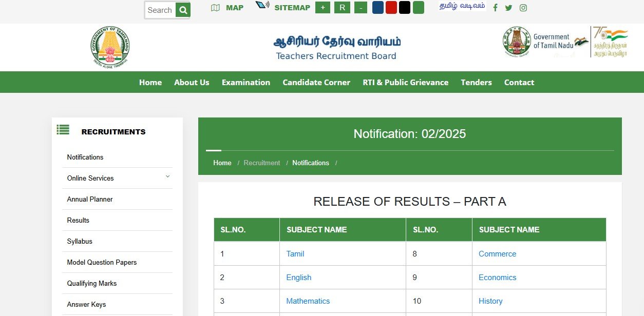This screenshot has height=316, width=644.
Task: Select the red theme color swatch
Action: pos(391,7)
